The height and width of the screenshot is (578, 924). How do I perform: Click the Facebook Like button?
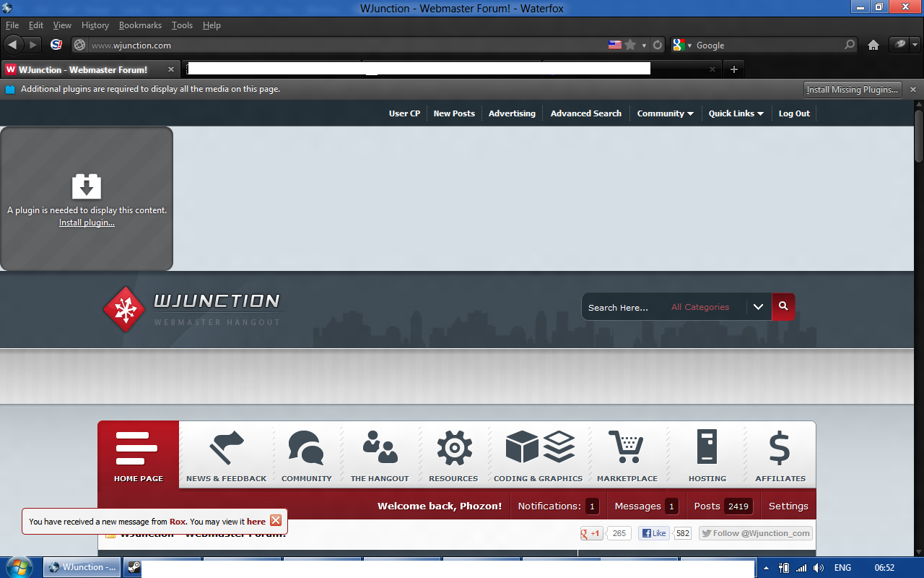[653, 533]
